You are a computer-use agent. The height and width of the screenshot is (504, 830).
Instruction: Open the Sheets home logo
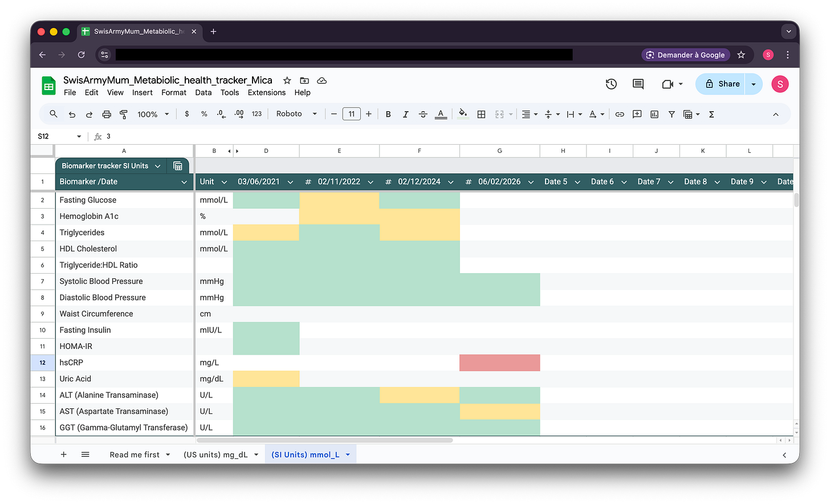click(48, 86)
